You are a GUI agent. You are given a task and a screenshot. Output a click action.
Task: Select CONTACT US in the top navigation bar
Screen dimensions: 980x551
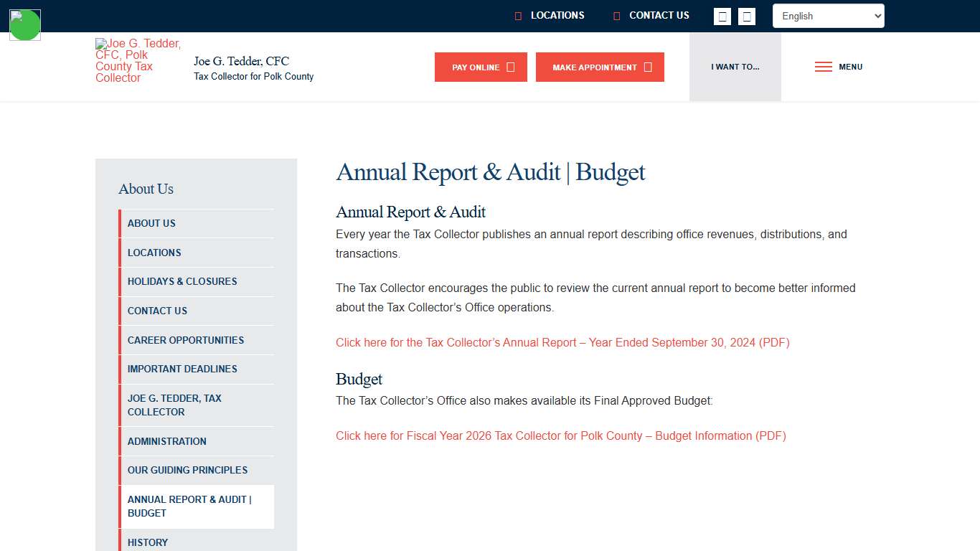pos(658,15)
